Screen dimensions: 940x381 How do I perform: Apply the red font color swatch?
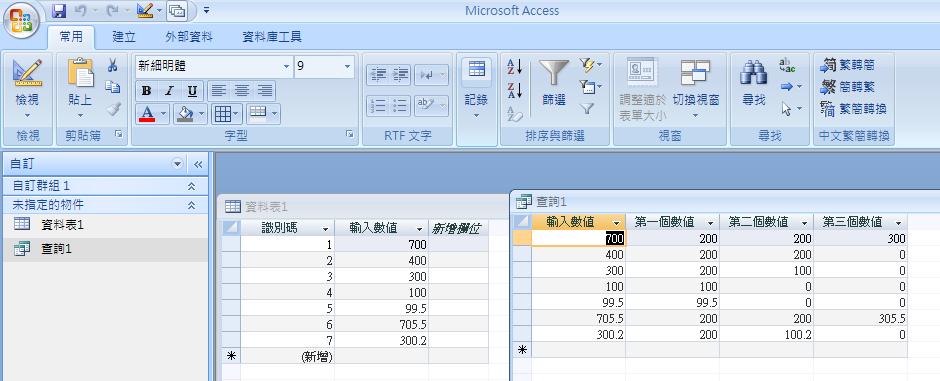pos(147,113)
